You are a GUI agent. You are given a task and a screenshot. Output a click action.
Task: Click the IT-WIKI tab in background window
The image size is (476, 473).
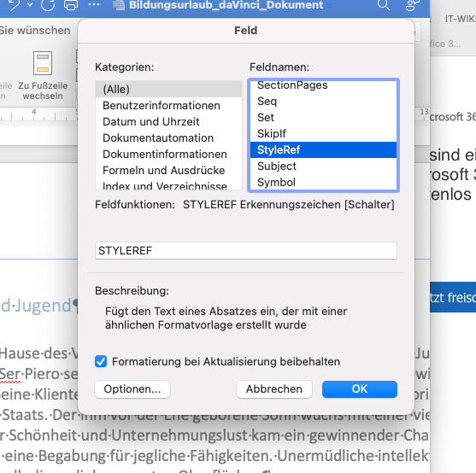[461, 19]
